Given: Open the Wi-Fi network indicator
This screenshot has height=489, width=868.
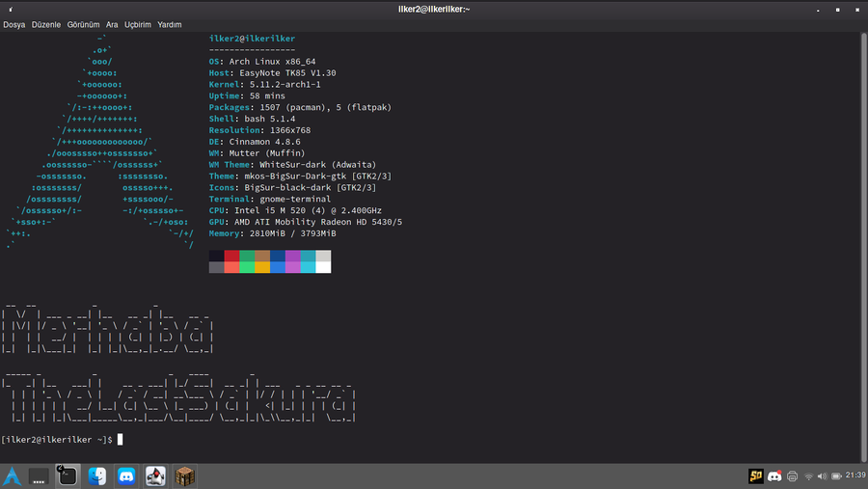Looking at the screenshot, I should coord(809,475).
